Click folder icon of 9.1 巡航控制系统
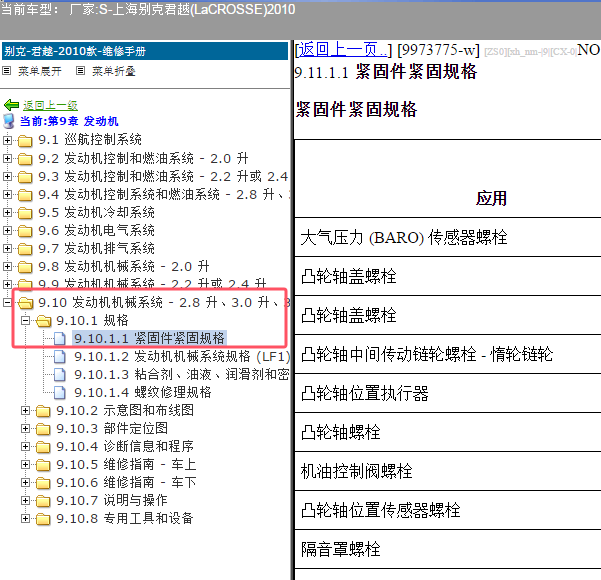Image resolution: width=601 pixels, height=580 pixels. [25, 140]
